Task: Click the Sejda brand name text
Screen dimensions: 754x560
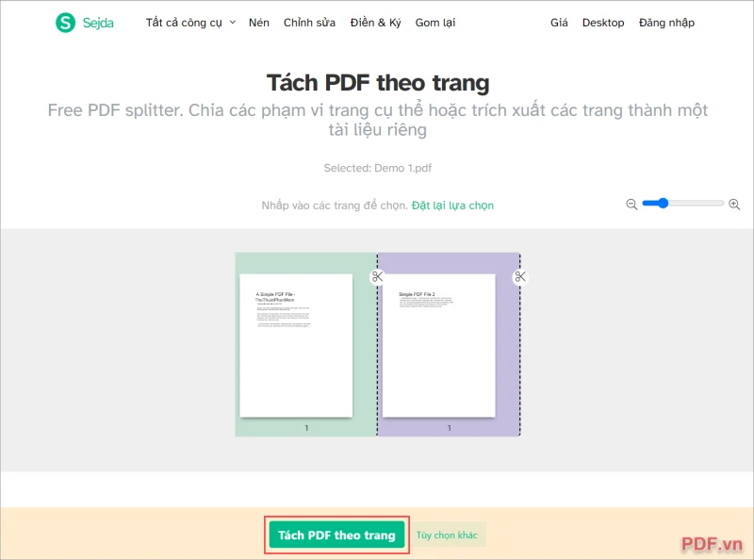Action: pos(98,23)
